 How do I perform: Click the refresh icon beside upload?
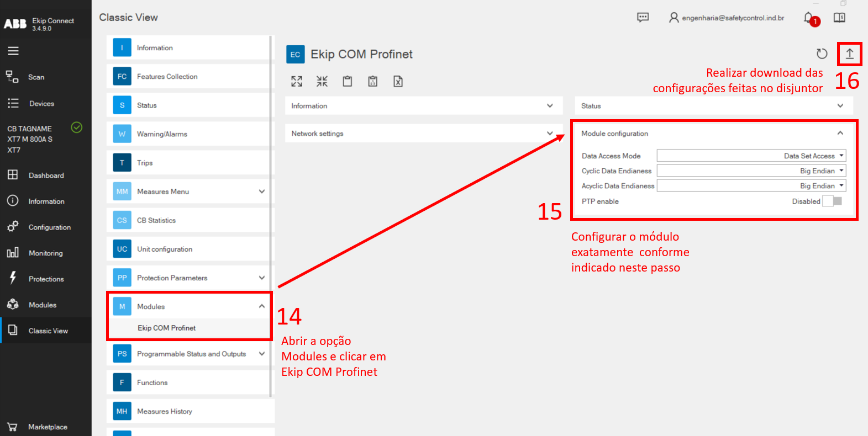(822, 54)
